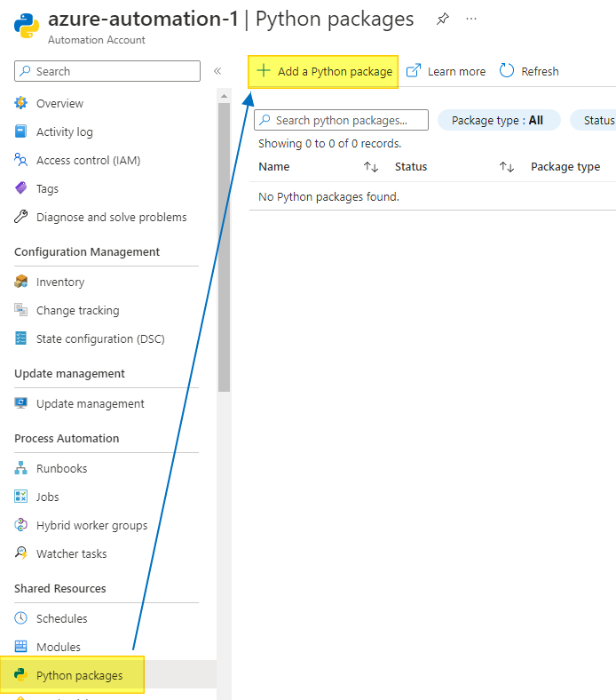The width and height of the screenshot is (616, 700).
Task: Open Jobs entry in sidebar
Action: click(x=47, y=497)
